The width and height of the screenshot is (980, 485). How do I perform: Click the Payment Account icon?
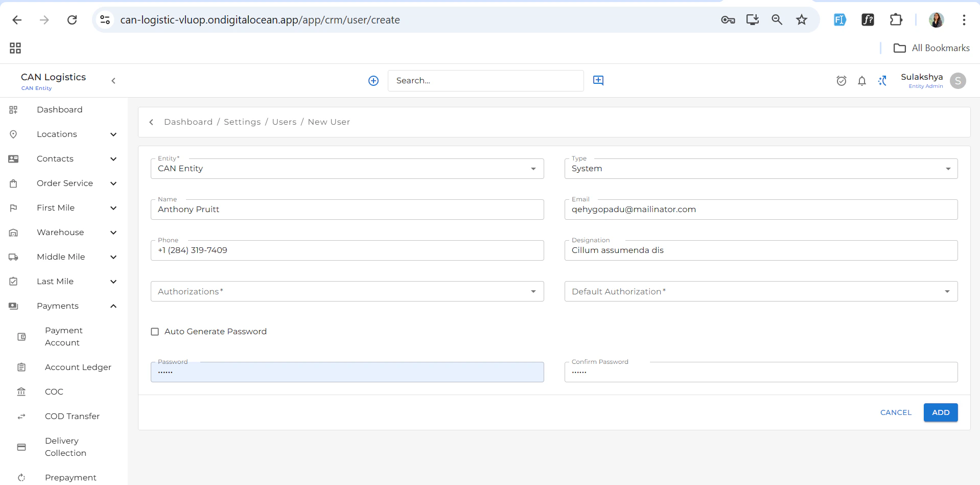pos(21,337)
